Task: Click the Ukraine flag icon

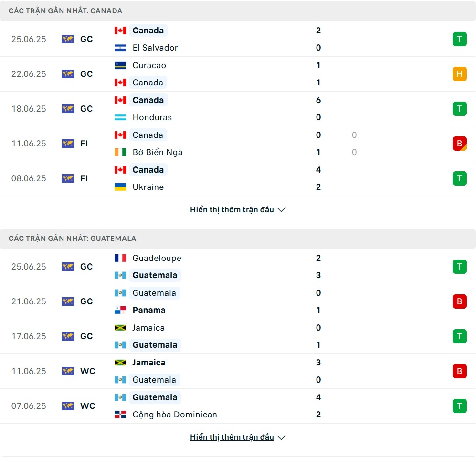Action: point(120,187)
